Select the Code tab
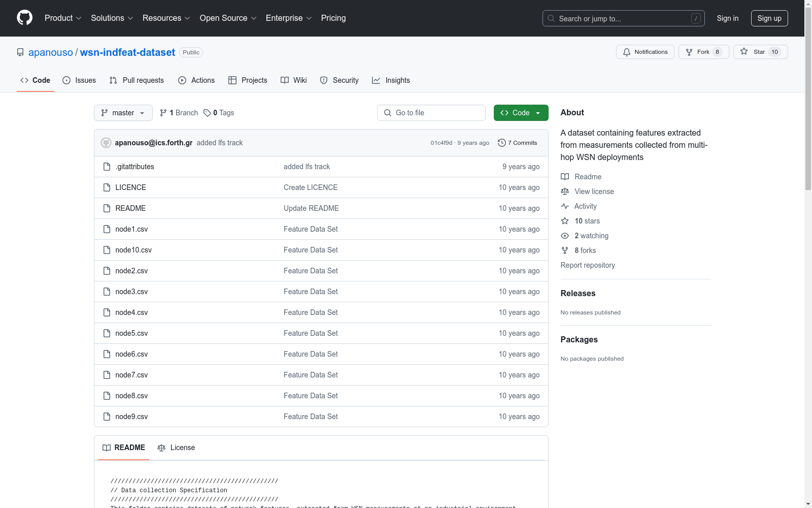 tap(36, 80)
